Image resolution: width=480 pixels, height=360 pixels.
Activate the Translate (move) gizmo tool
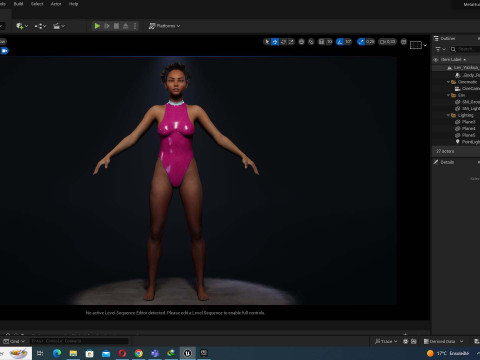pyautogui.click(x=275, y=42)
